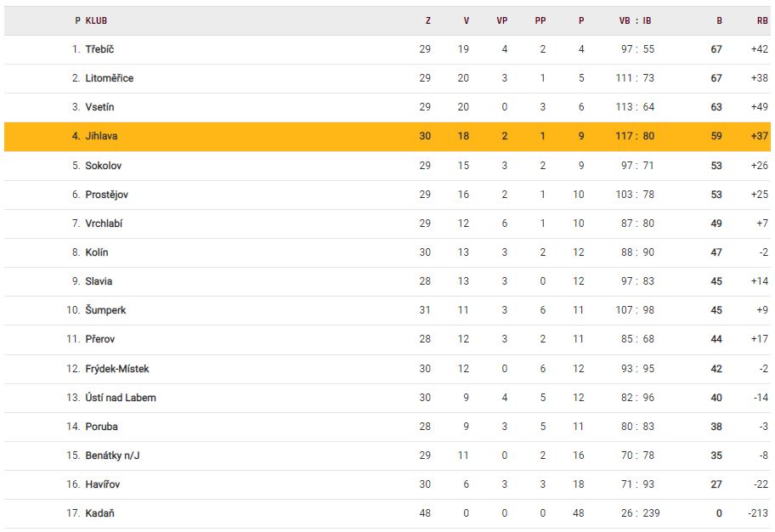Click the KLUB column header
This screenshot has width=775, height=532.
[x=96, y=20]
